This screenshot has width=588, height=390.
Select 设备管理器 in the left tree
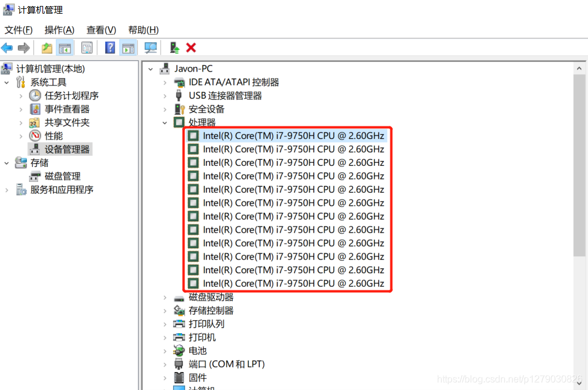[67, 150]
